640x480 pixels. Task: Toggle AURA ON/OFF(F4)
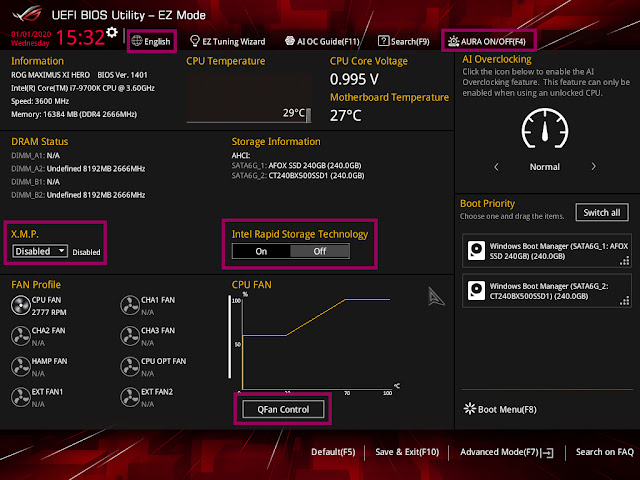pyautogui.click(x=489, y=41)
